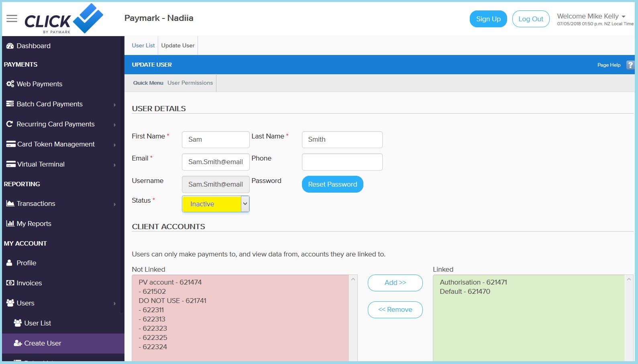Open User Permissions in Quick Menu
638x364 pixels.
pyautogui.click(x=190, y=83)
